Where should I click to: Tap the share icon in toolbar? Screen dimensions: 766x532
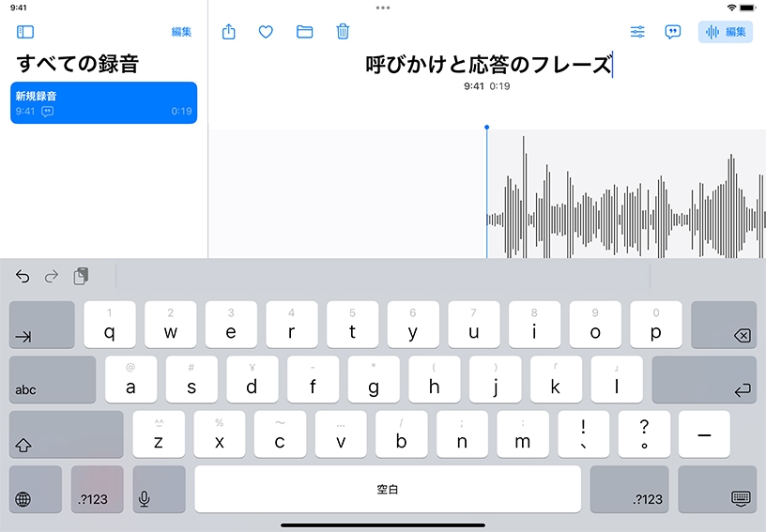pos(229,32)
